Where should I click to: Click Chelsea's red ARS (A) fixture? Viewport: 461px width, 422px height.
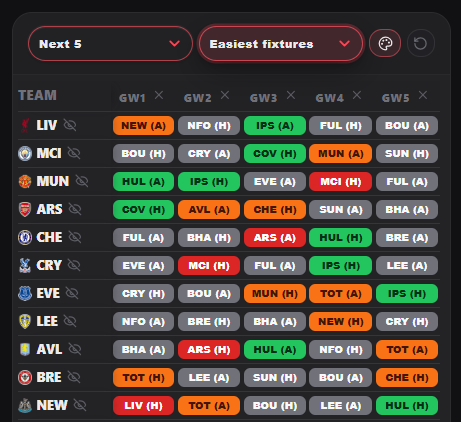[275, 238]
